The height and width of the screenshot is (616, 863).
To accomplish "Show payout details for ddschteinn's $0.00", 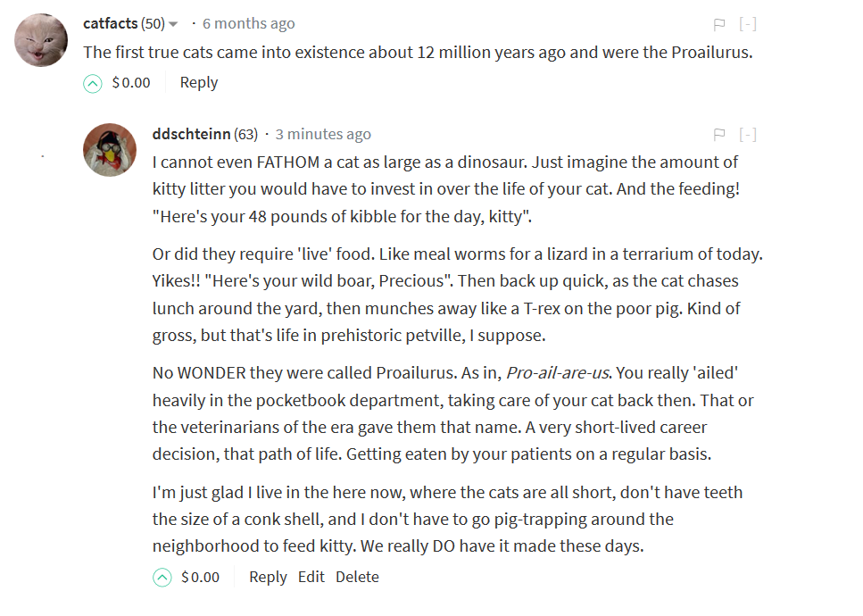I will click(200, 577).
